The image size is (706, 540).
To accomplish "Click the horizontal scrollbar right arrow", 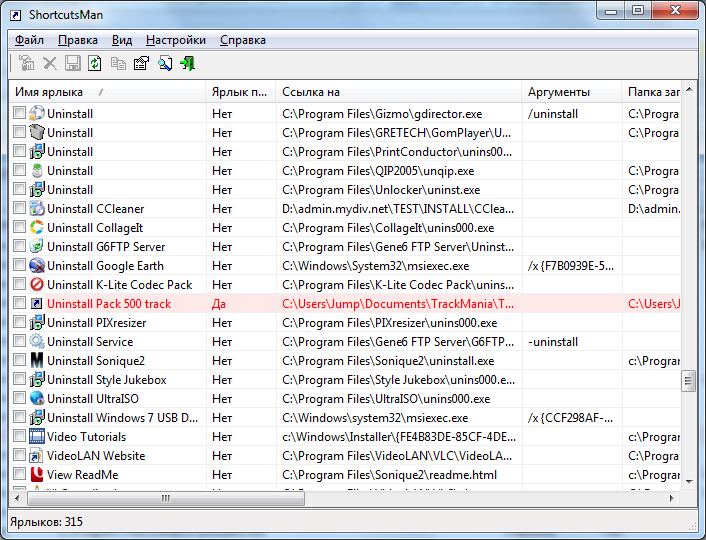I will coord(672,498).
